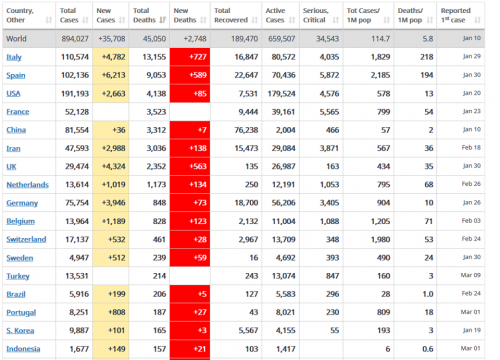Sort by Country, Other column icon
The height and width of the screenshot is (360, 500).
[49, 20]
